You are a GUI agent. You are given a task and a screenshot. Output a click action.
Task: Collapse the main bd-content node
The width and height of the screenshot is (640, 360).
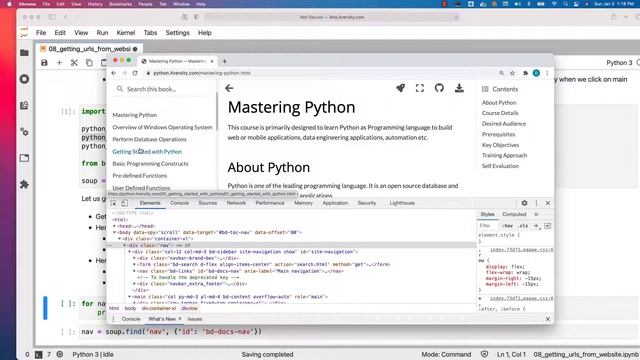(129, 297)
